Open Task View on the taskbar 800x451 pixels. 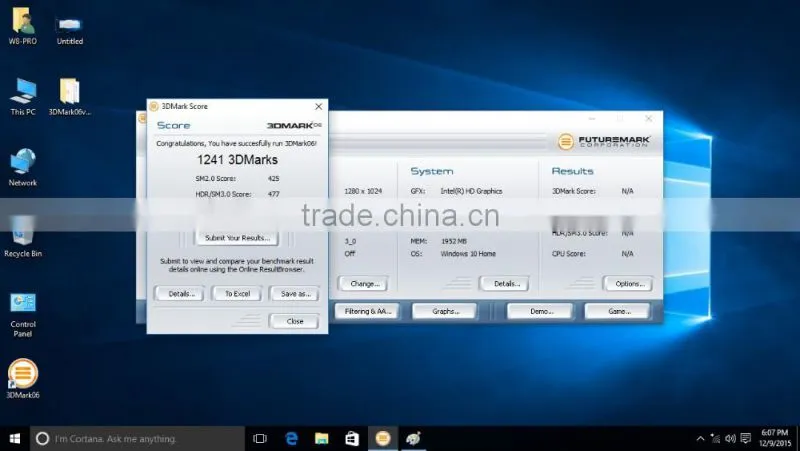click(260, 439)
